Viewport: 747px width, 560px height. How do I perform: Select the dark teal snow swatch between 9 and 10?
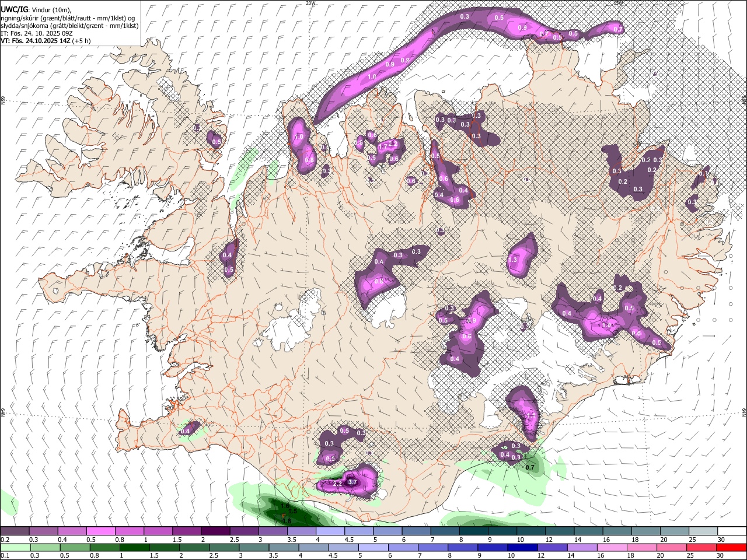502,531
